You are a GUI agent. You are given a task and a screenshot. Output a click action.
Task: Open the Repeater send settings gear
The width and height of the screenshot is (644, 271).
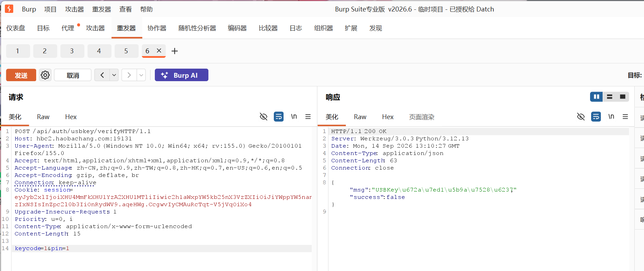45,75
